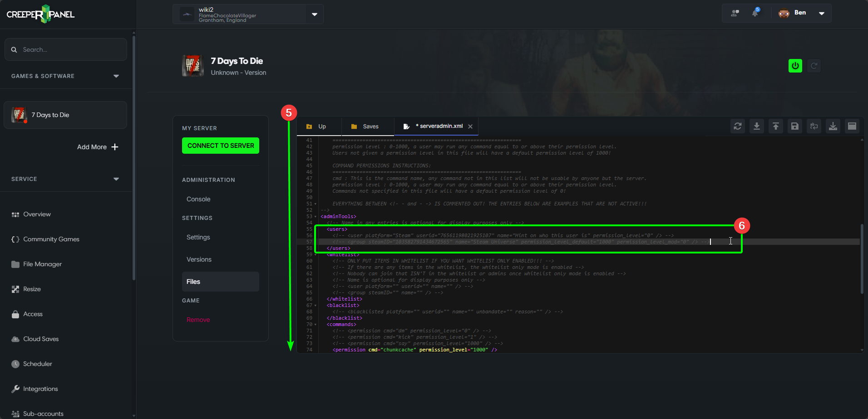
Task: Open the Versions page
Action: 199,259
